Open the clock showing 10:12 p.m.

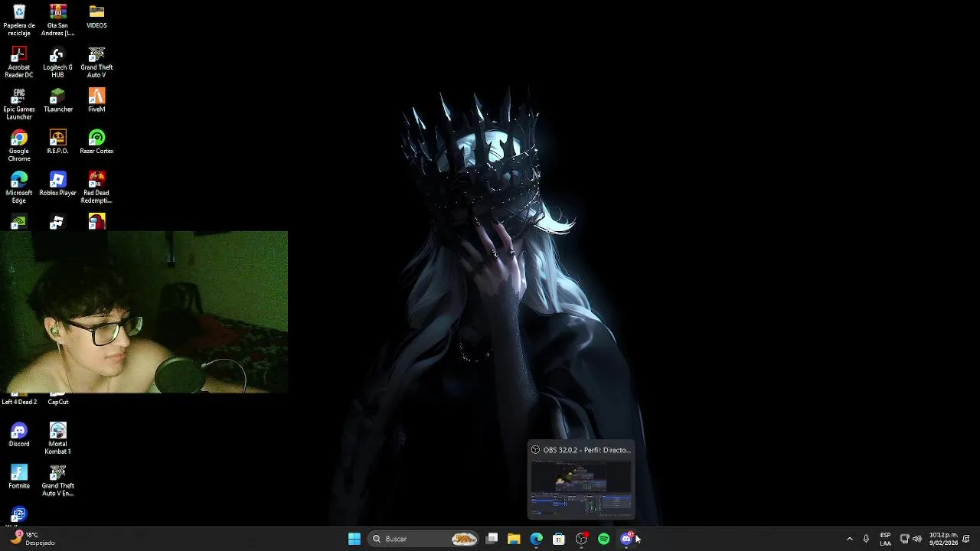pos(942,539)
